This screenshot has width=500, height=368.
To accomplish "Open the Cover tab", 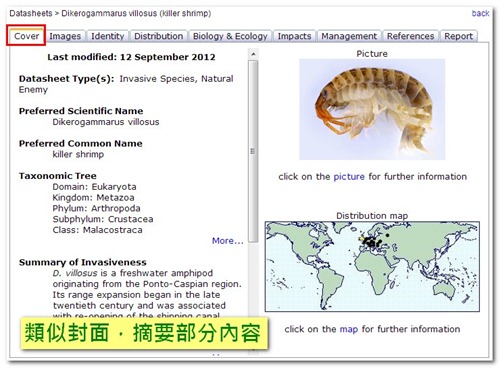I will pos(26,36).
